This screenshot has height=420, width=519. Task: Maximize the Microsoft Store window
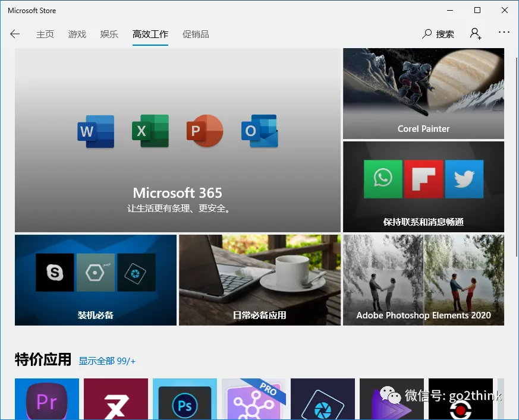click(477, 10)
